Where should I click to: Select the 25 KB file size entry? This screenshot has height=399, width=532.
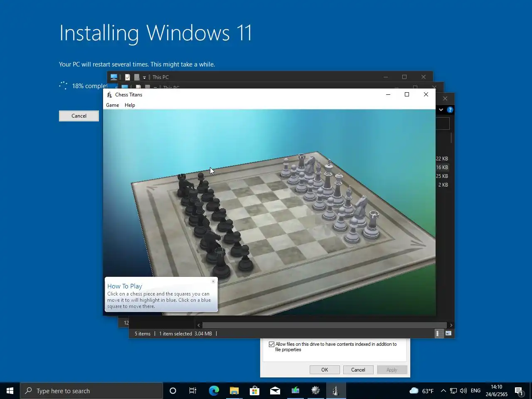[x=442, y=176]
